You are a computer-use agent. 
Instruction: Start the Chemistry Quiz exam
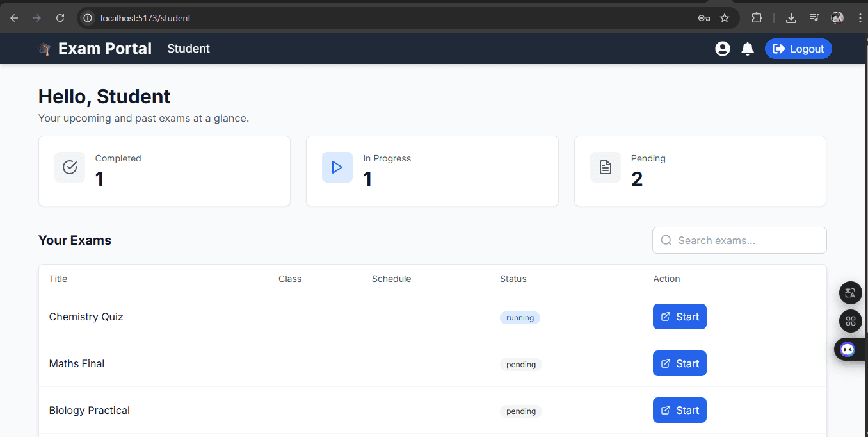679,317
